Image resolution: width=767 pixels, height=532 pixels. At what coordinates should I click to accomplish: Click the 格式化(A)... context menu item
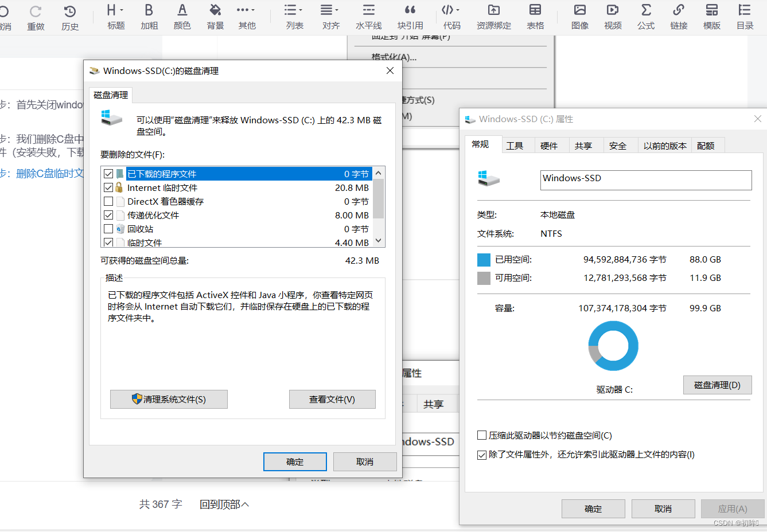(394, 57)
